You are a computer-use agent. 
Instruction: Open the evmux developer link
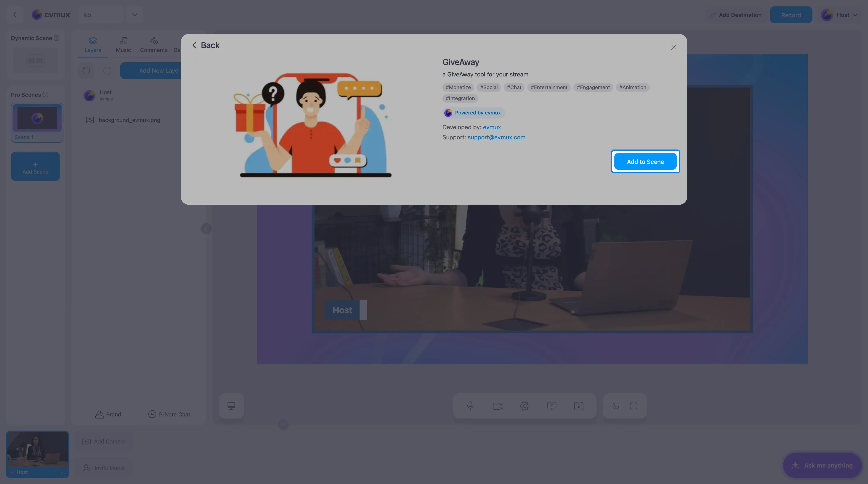(492, 127)
